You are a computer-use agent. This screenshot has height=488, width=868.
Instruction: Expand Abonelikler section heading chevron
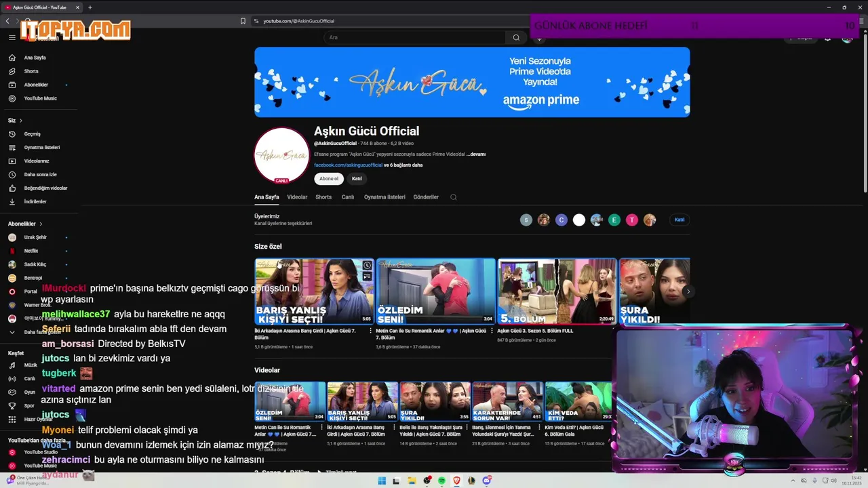[41, 224]
